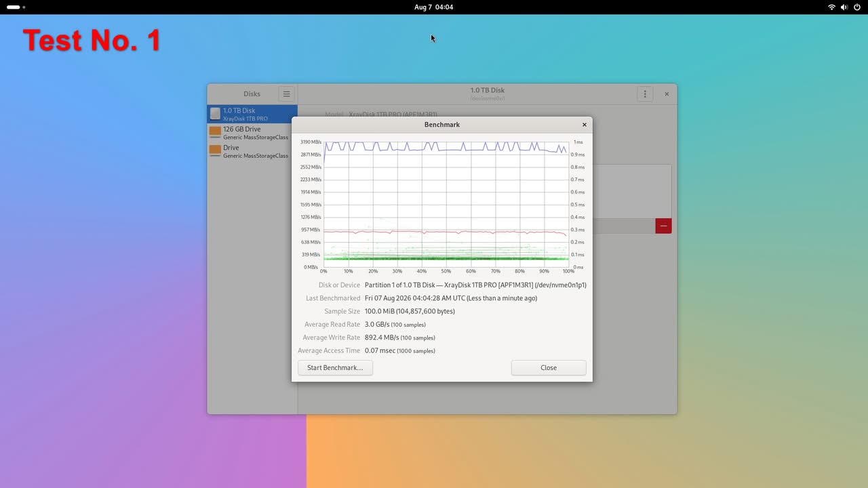Open the Disks hamburger menu
The height and width of the screenshot is (488, 868).
287,94
